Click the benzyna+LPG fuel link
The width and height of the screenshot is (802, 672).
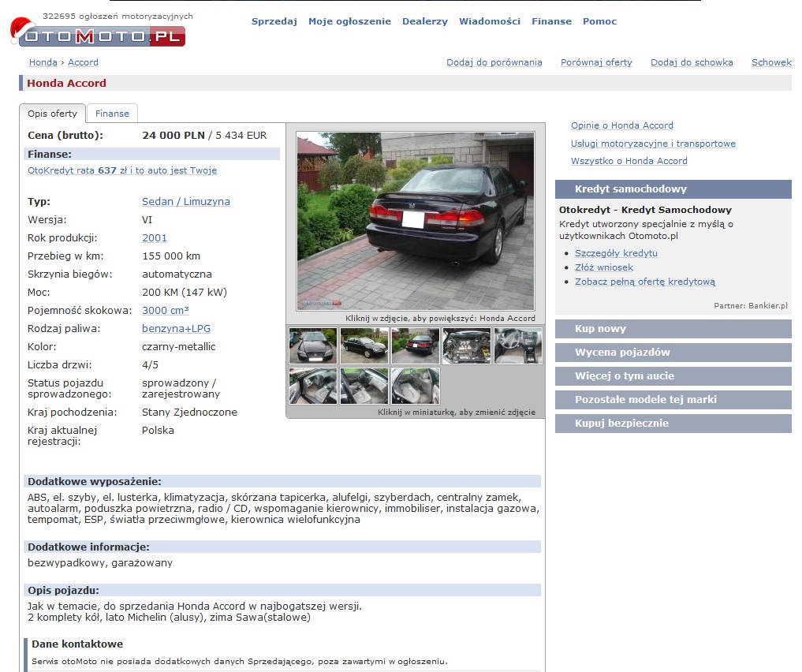point(176,328)
